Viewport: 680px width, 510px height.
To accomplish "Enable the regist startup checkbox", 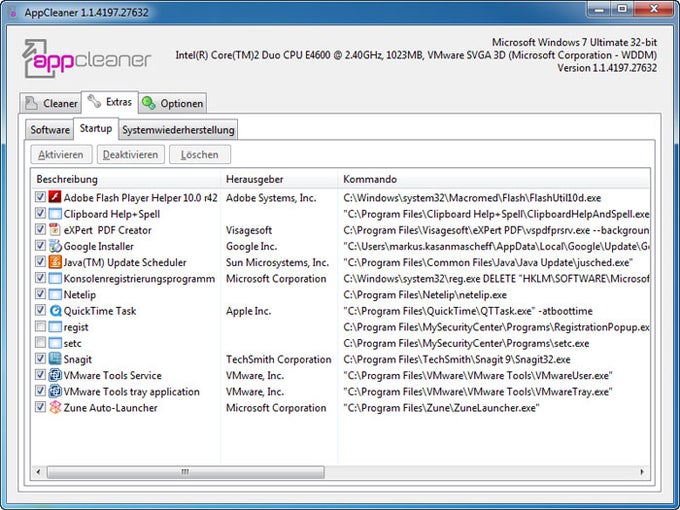I will (x=40, y=326).
